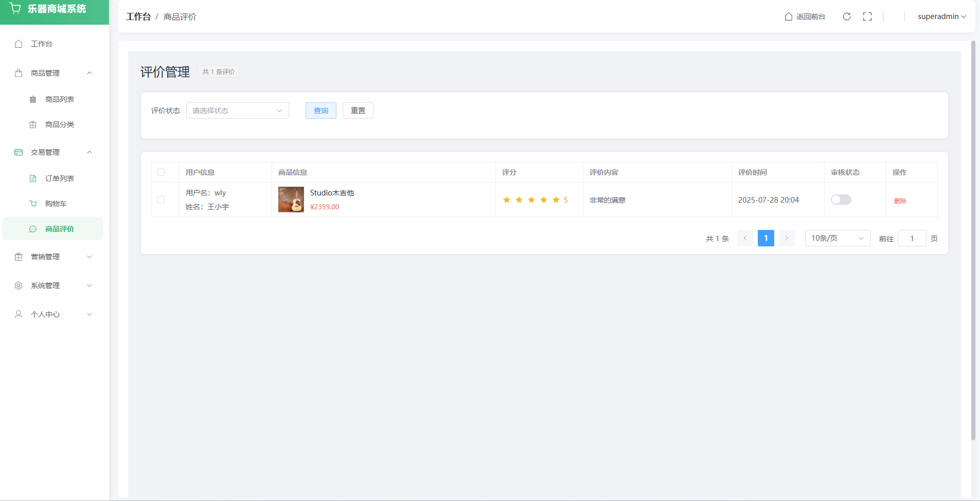Click the home icon beside 返回前台
Screen dimensions: 980x501
[x=788, y=16]
